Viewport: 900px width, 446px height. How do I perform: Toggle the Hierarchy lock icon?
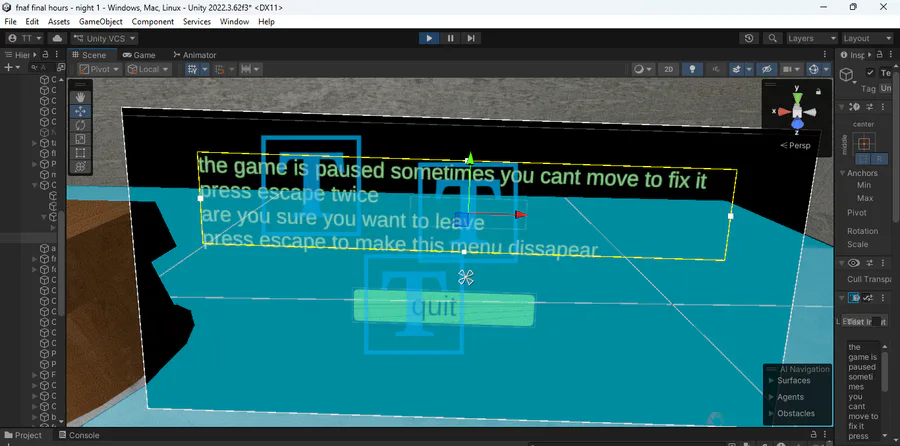pos(46,55)
